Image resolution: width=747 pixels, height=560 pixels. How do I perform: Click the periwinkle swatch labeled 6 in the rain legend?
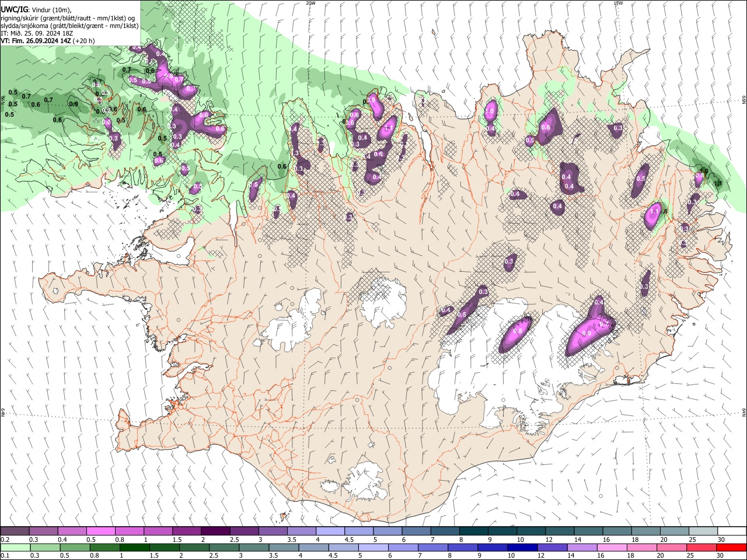tap(403, 547)
